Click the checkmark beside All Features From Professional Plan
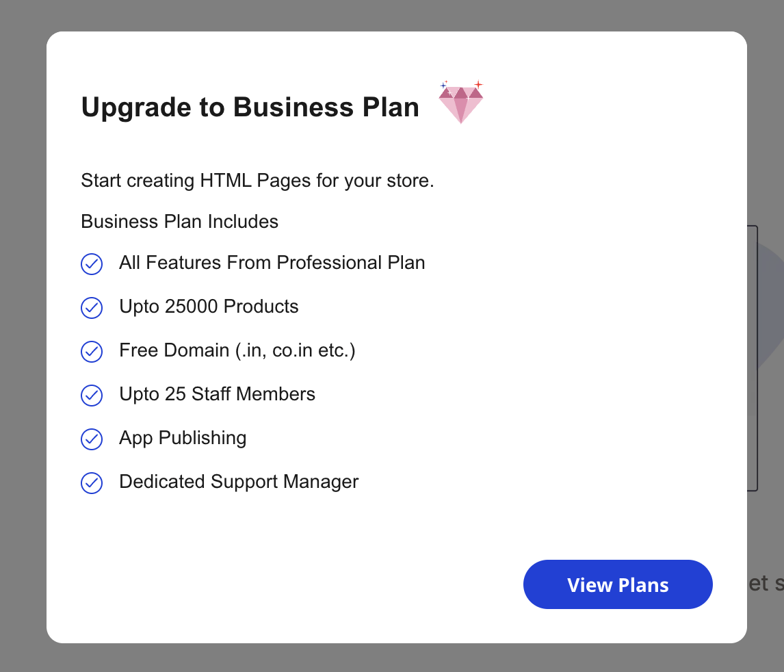Screen dimensions: 784x672 click(x=92, y=264)
